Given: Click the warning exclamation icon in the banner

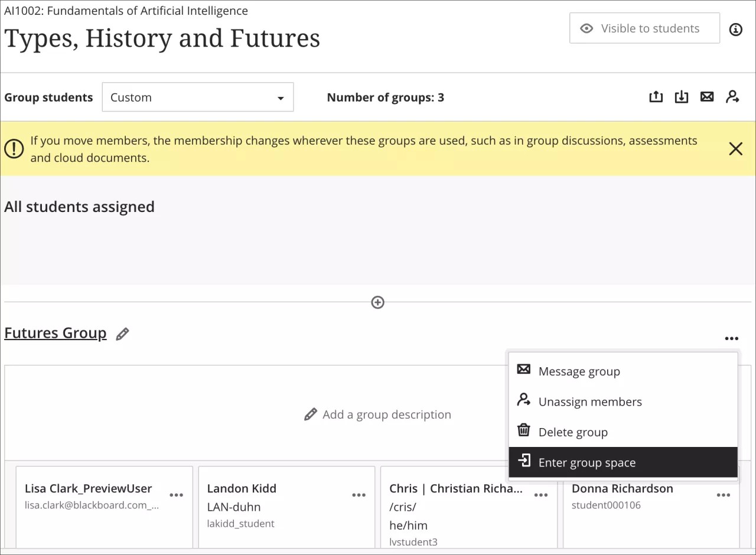Looking at the screenshot, I should pyautogui.click(x=14, y=149).
